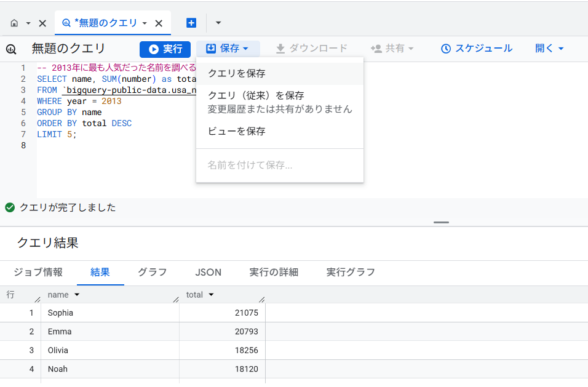
Task: Click the Olivia cell
Action: (110, 350)
